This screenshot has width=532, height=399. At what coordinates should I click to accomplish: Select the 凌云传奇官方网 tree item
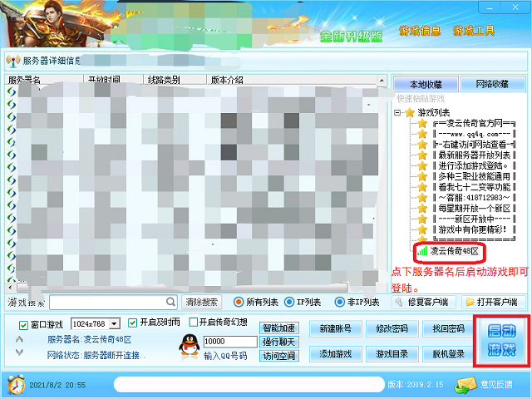tap(475, 124)
